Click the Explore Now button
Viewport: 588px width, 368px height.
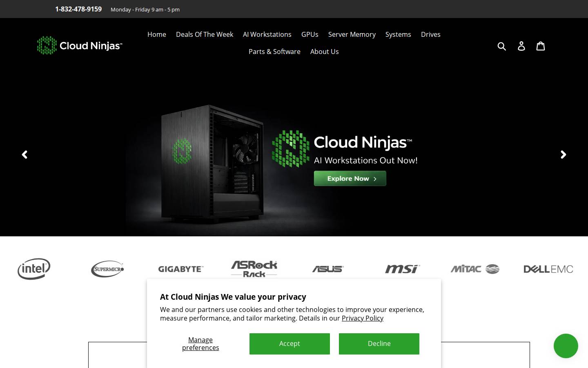(x=350, y=178)
